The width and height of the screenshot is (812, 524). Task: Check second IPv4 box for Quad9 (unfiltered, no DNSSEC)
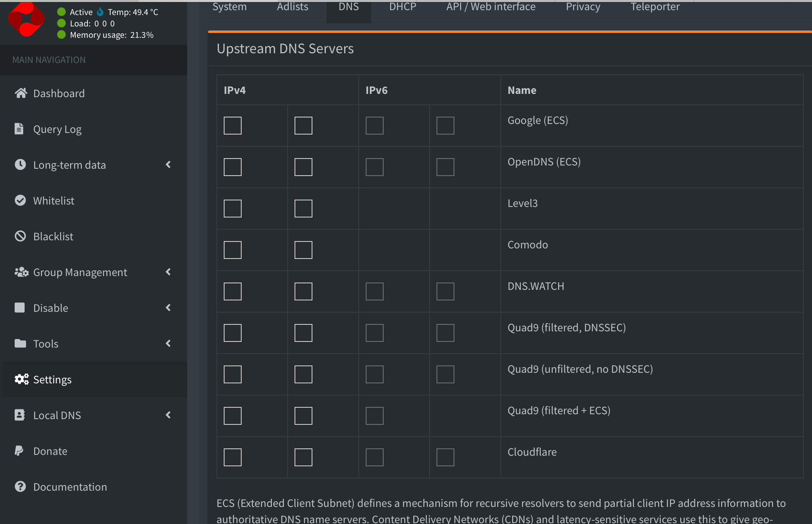tap(303, 374)
